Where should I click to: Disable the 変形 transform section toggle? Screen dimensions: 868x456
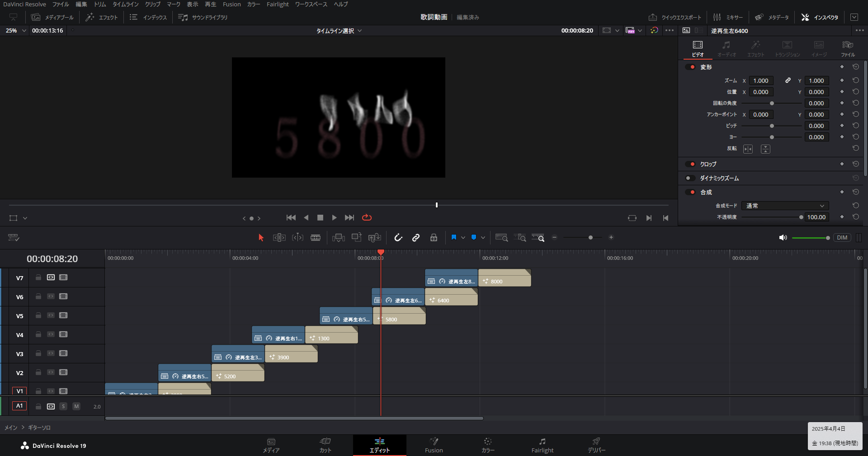coord(690,67)
